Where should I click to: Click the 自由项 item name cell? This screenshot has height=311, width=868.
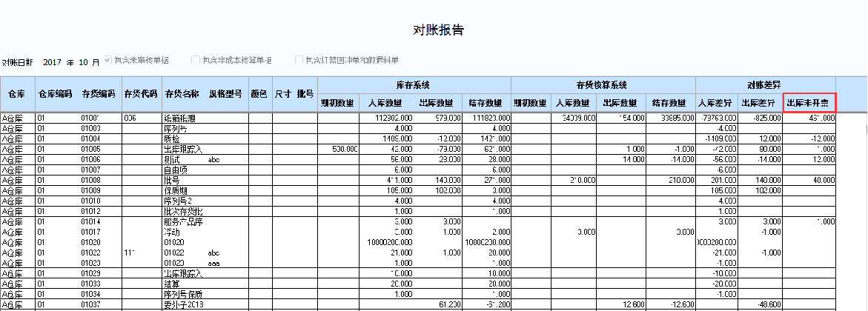click(x=174, y=170)
